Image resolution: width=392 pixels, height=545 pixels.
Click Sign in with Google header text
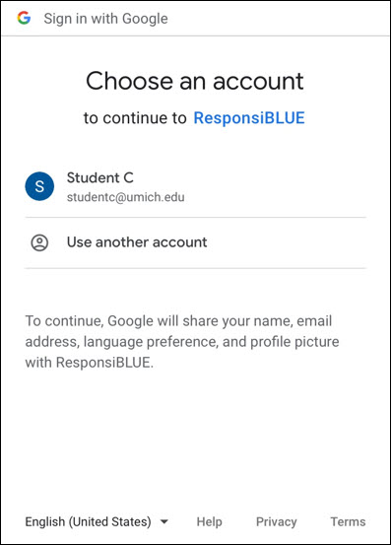tap(105, 19)
